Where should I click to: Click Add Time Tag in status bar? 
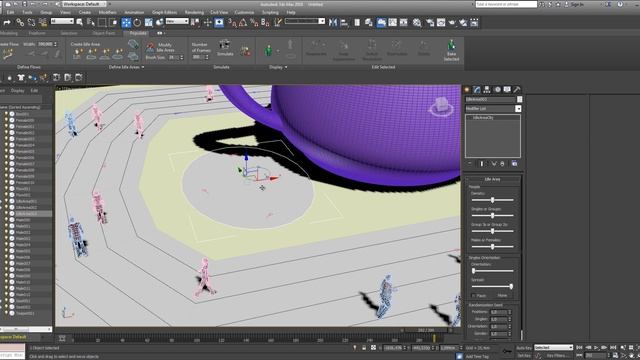point(477,356)
